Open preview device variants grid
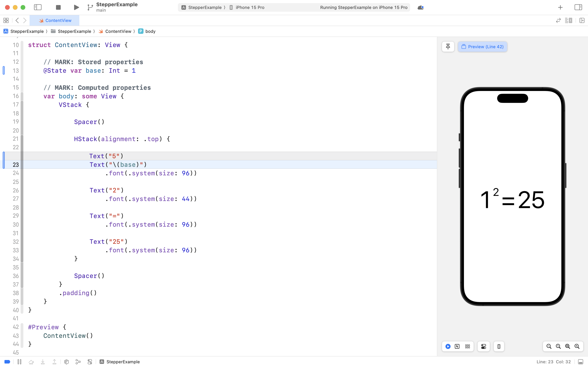Viewport: 588px width, 367px height. point(467,346)
